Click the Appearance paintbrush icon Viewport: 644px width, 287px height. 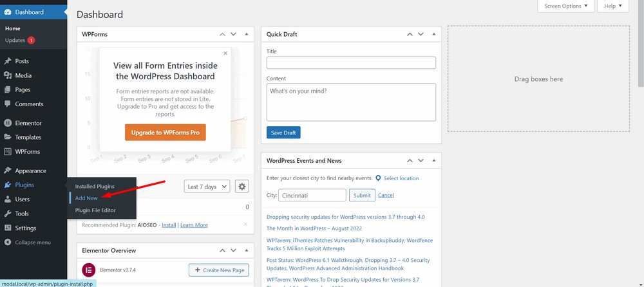[7, 171]
